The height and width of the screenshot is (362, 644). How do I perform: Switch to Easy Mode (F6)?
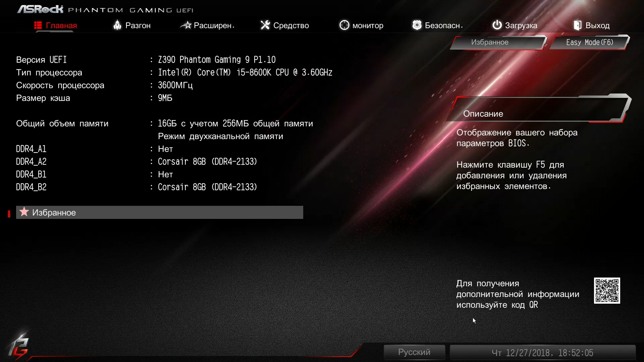[x=589, y=43]
